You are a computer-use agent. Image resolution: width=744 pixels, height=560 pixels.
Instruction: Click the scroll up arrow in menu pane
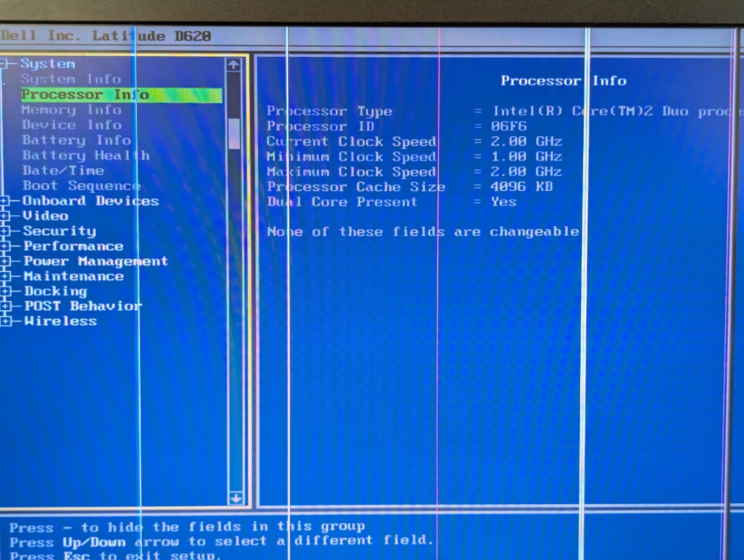coord(233,65)
